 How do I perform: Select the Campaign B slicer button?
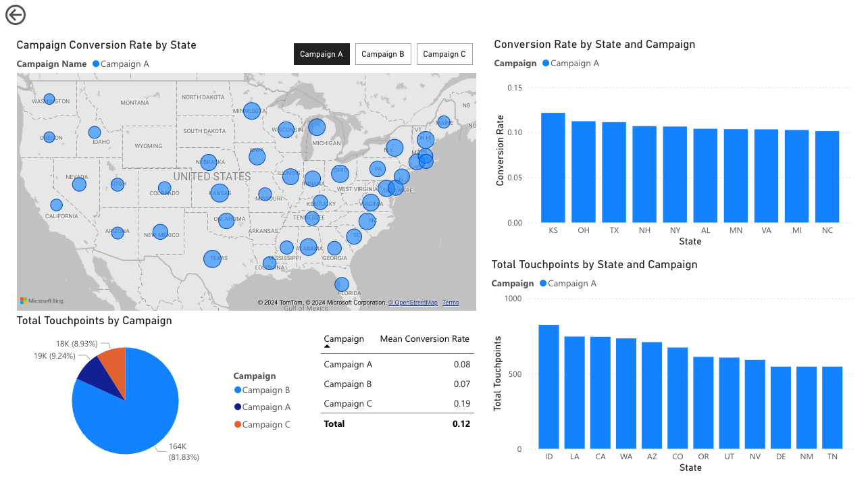383,54
